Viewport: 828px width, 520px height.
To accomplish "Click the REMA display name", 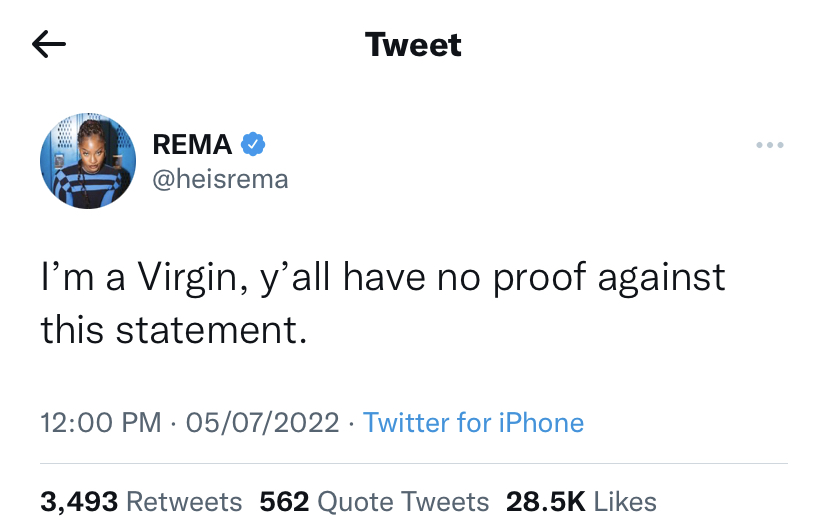I will click(192, 145).
